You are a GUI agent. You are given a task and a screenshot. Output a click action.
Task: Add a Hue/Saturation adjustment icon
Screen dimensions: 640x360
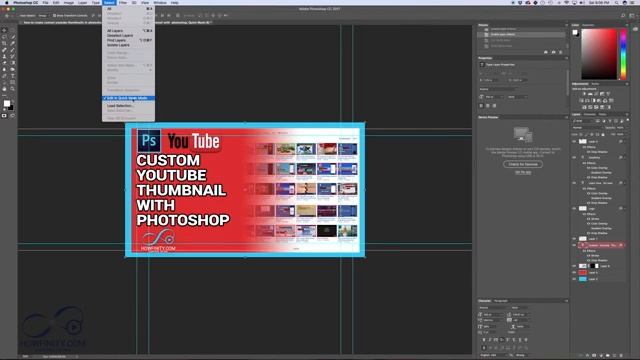coord(581,100)
